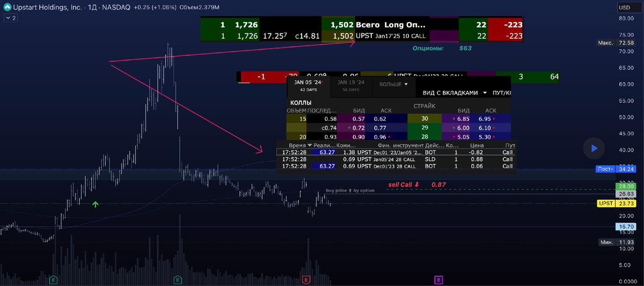Click the 26.63 price axis label
The width and height of the screenshot is (644, 286).
coord(626,194)
